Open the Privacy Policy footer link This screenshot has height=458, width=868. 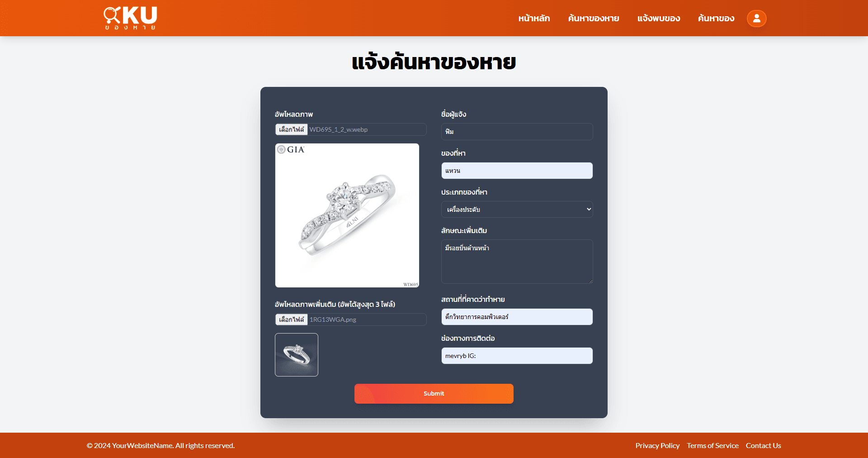(657, 446)
